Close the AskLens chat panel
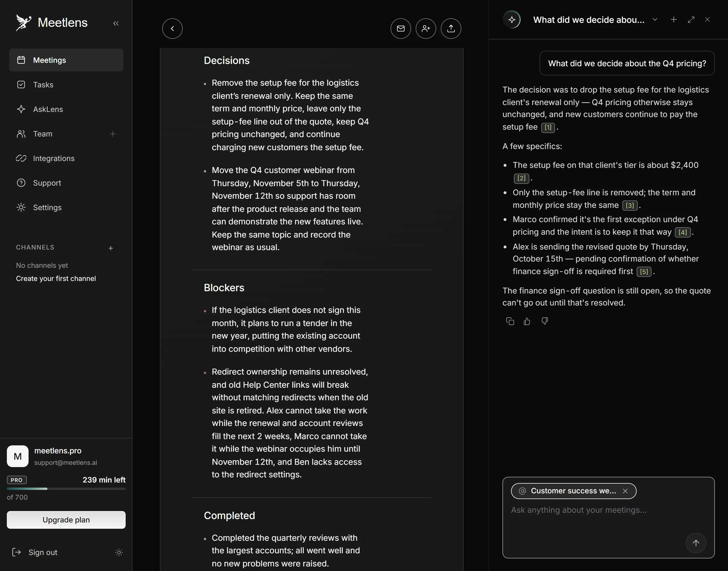728x571 pixels. (x=707, y=20)
